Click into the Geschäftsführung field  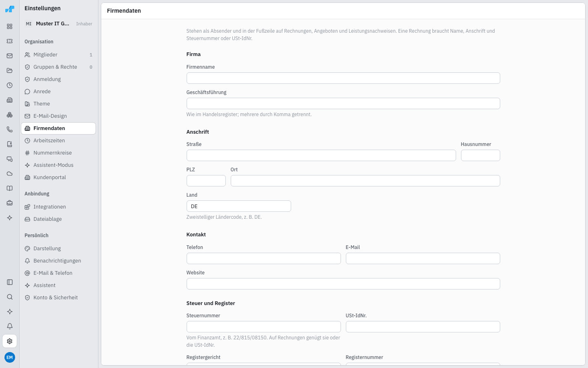(343, 103)
